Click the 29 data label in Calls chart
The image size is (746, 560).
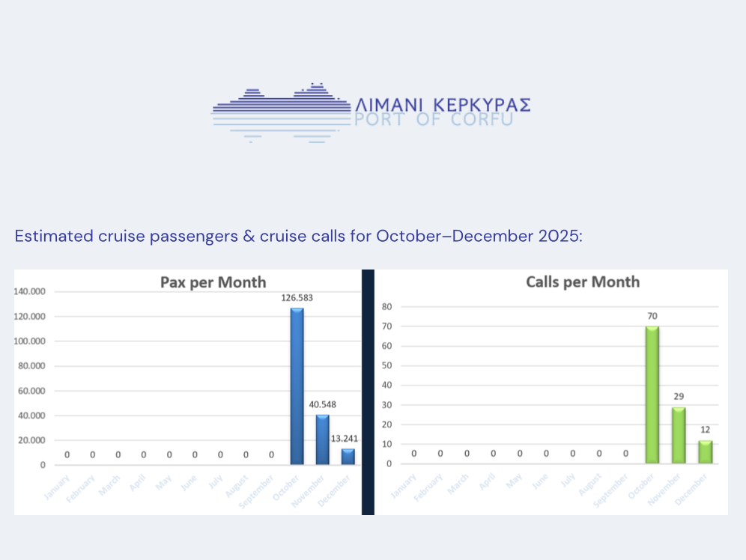[679, 397]
